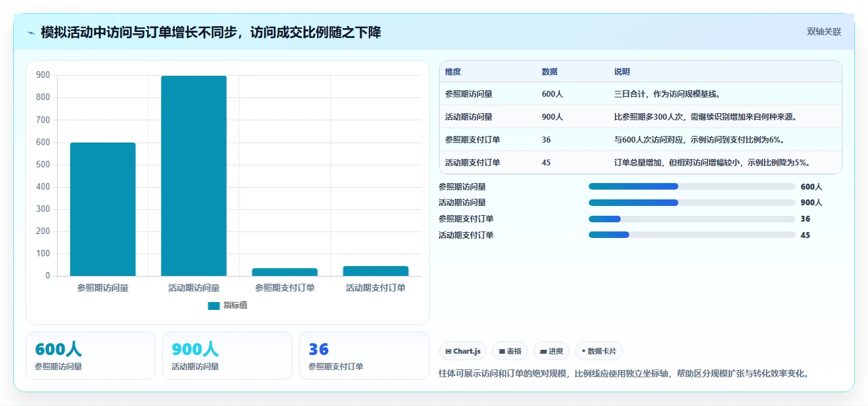
Task: Click the description starting 比参照期多300人次
Action: (705, 117)
